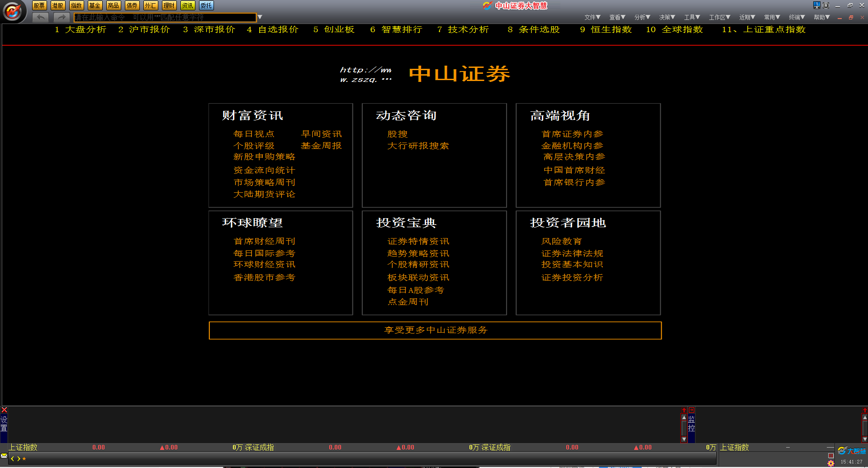Image resolution: width=868 pixels, height=468 pixels.
Task: Close the bottom panel with red X
Action: pos(4,410)
